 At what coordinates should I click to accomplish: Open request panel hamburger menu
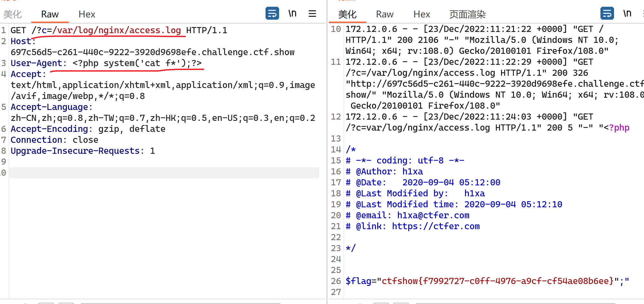(x=312, y=14)
